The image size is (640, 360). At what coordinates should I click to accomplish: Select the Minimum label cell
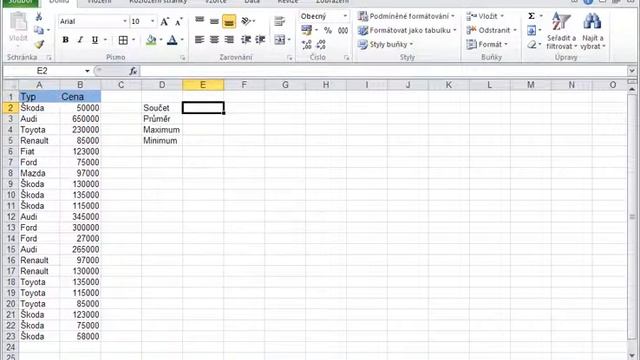162,140
